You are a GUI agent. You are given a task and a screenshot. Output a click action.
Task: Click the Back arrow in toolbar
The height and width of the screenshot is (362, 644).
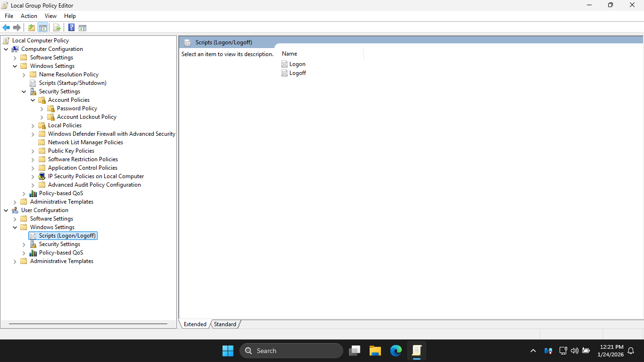[x=6, y=28]
